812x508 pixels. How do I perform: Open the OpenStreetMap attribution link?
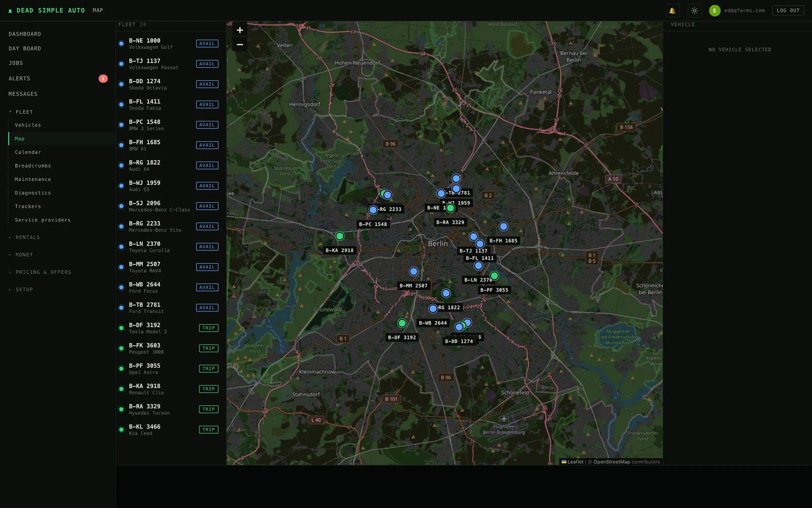click(612, 462)
